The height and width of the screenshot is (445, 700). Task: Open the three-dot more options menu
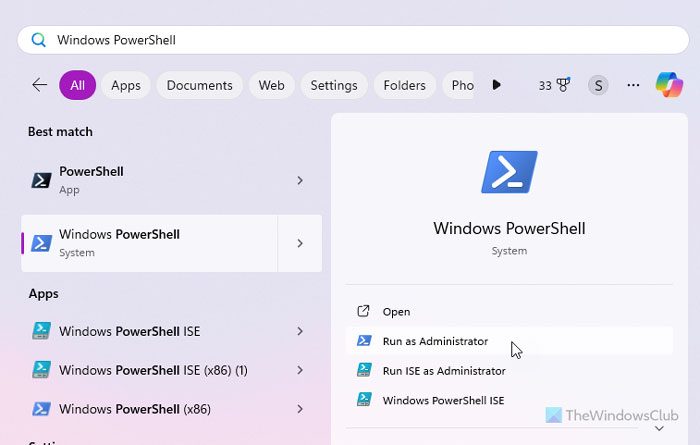click(x=633, y=85)
